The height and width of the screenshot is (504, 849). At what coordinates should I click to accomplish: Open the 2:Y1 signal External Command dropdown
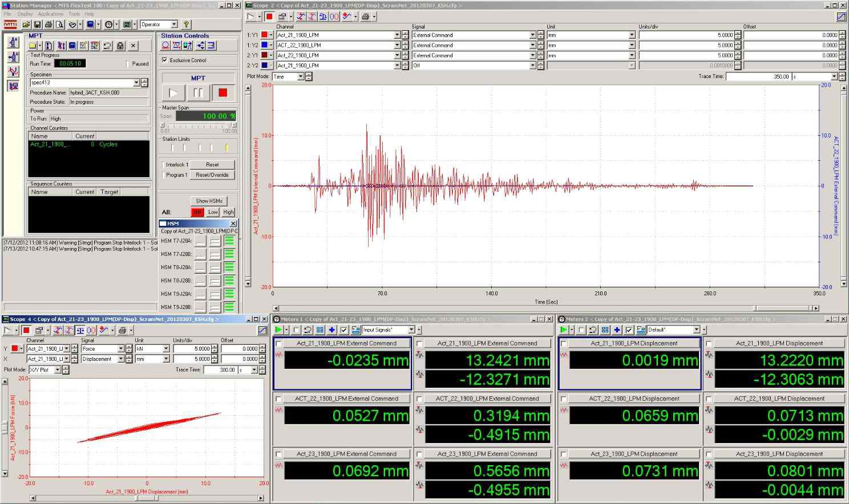532,55
